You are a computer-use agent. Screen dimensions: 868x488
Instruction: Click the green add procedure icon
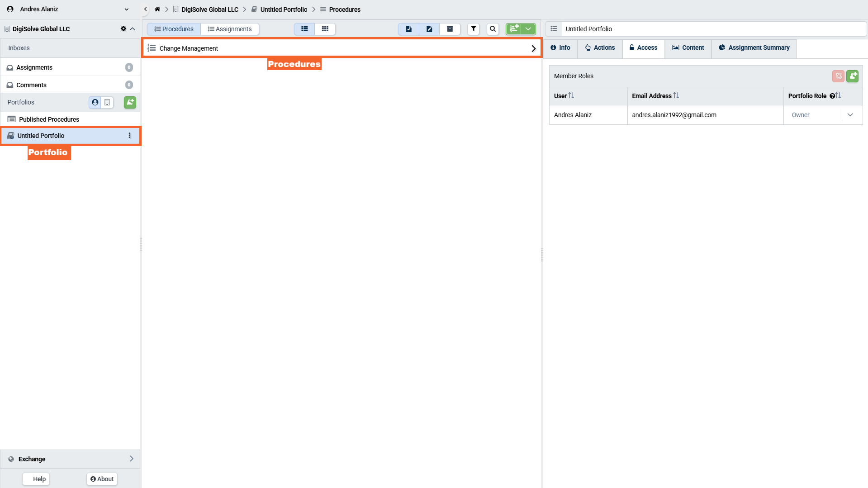pos(514,29)
